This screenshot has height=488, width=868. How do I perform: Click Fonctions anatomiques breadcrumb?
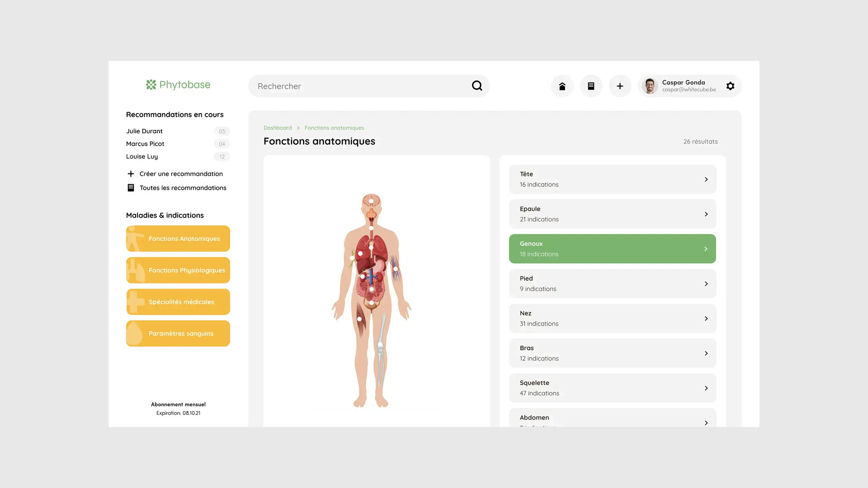coord(334,128)
